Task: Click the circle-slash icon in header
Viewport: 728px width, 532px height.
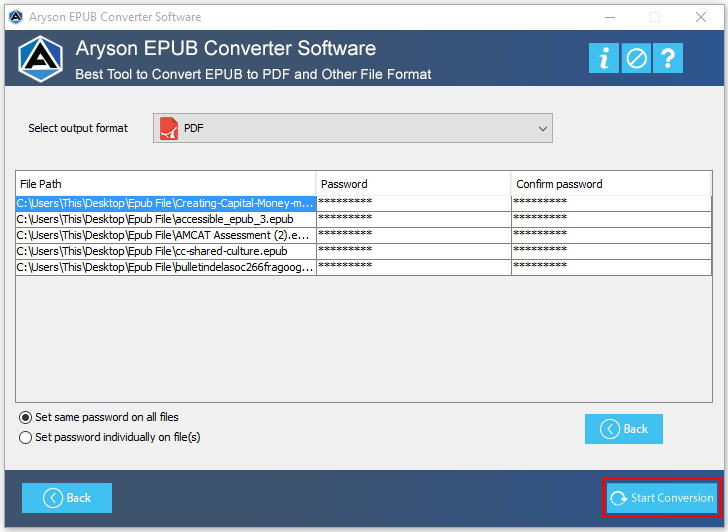Action: coord(636,58)
